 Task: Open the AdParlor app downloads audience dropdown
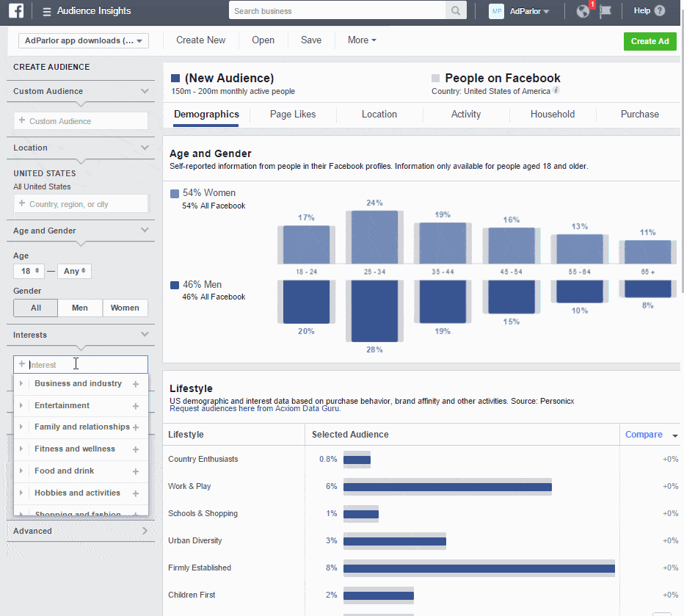[82, 41]
